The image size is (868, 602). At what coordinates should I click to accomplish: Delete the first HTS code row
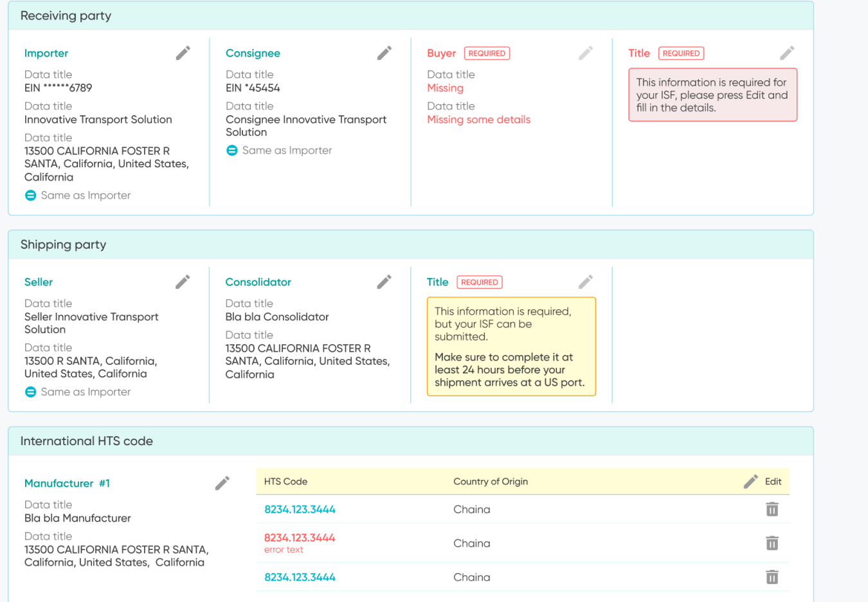(x=772, y=509)
